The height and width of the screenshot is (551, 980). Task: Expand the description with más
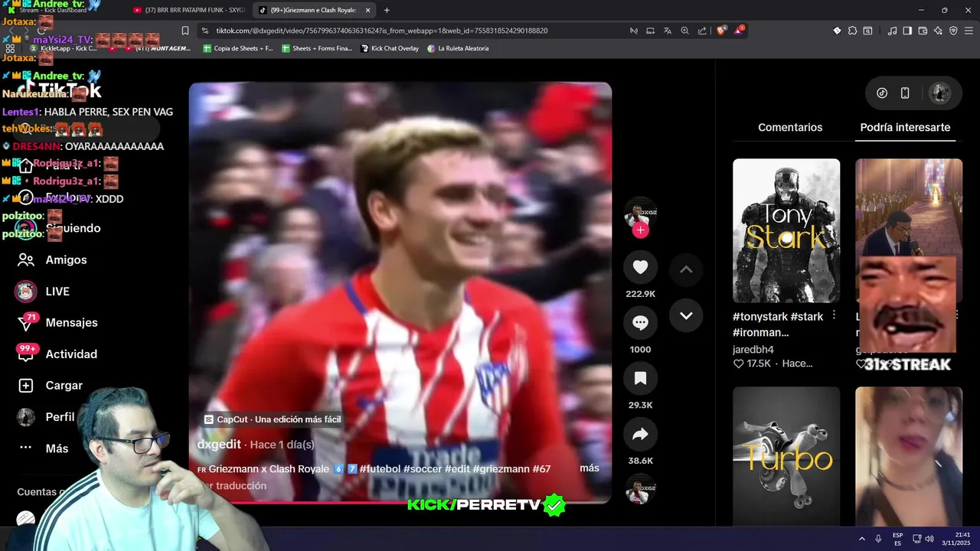[x=590, y=468]
